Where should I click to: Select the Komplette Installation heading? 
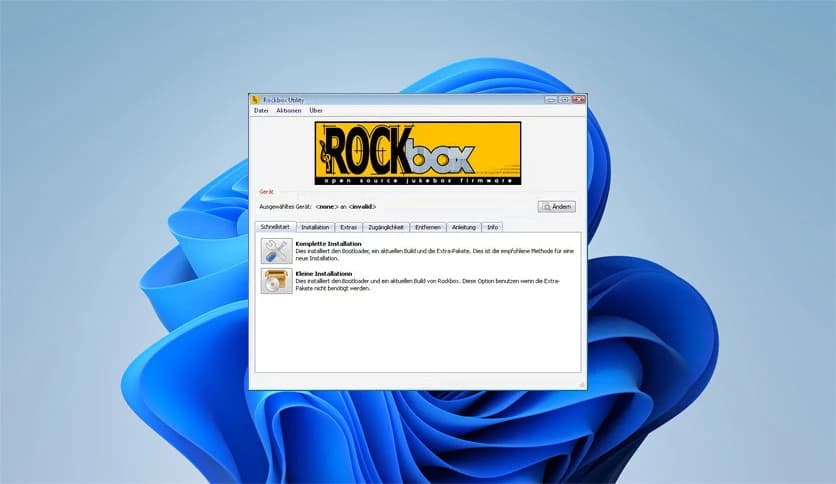click(328, 244)
